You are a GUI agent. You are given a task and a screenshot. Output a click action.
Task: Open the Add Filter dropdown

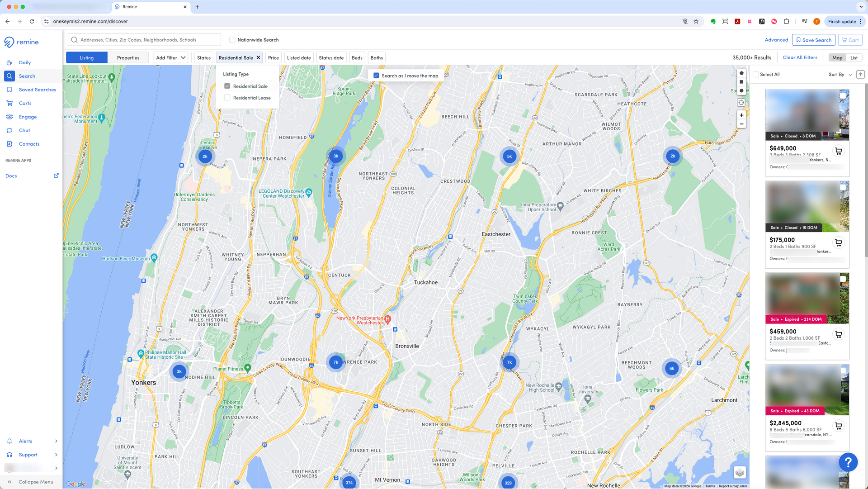tap(170, 58)
